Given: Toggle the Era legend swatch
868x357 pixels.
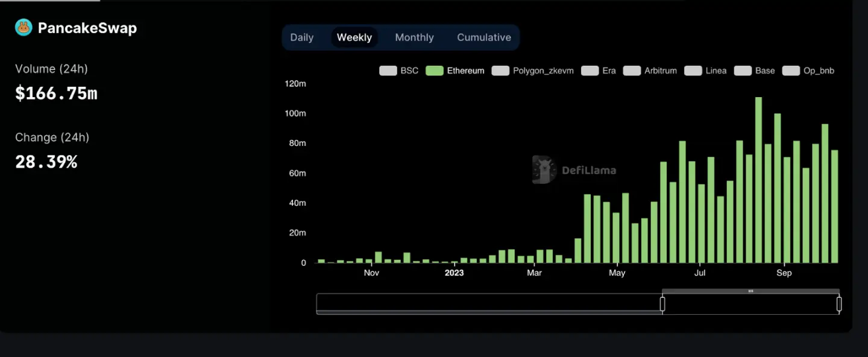Looking at the screenshot, I should tap(590, 71).
